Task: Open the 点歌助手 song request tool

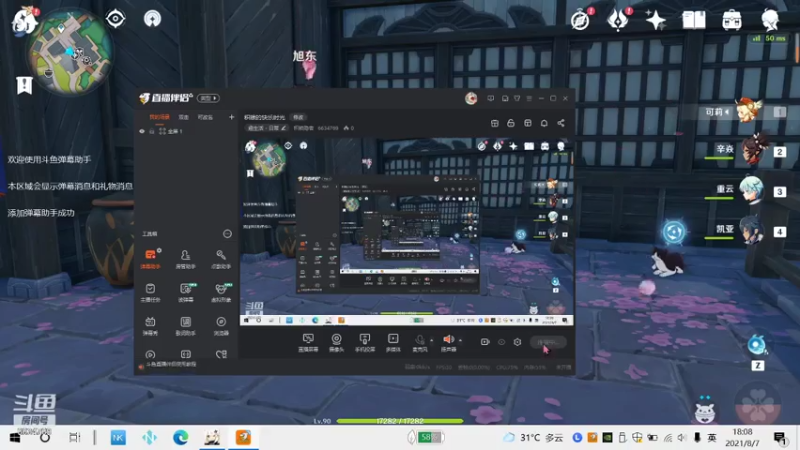Action: [x=220, y=259]
